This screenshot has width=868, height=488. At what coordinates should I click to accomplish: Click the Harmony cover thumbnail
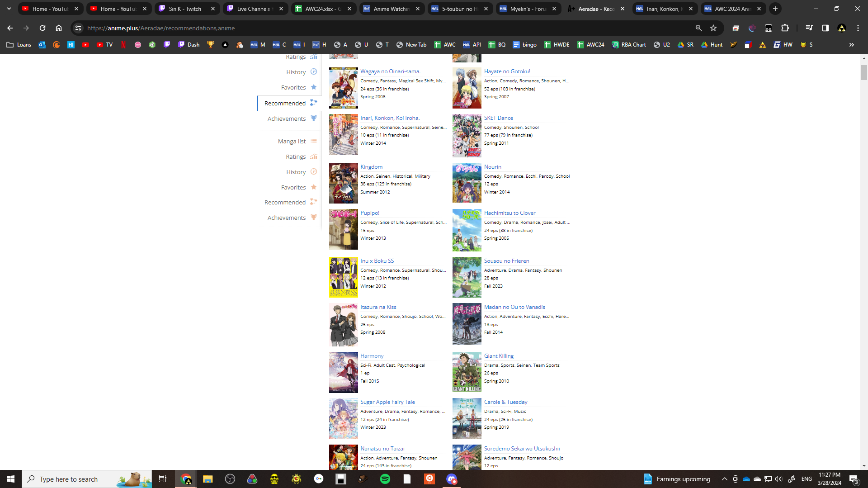click(344, 372)
